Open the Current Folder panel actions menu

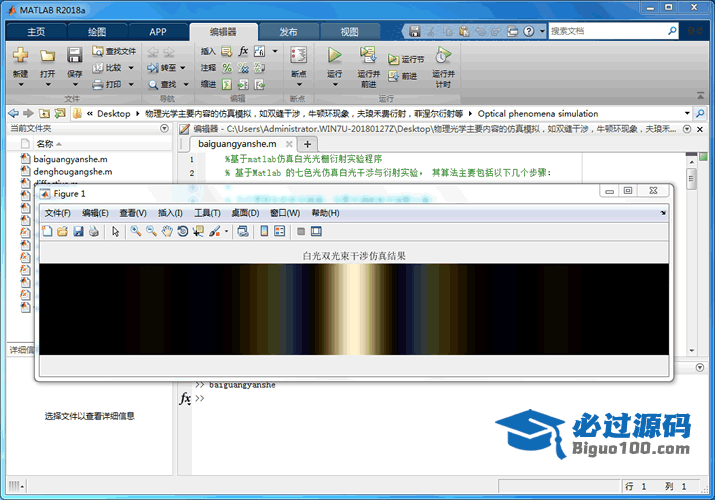point(164,129)
